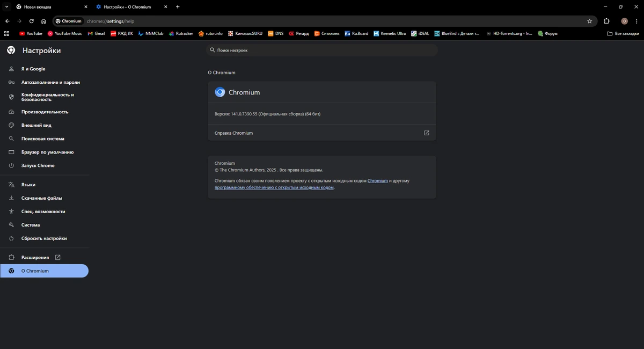Open Расширения page in sidebar
644x349 pixels.
click(45, 257)
